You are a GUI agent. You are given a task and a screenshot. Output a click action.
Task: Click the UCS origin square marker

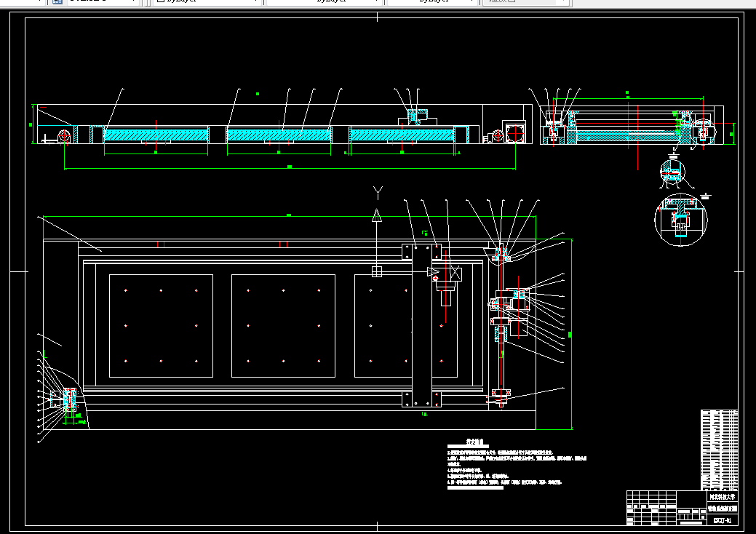point(377,272)
